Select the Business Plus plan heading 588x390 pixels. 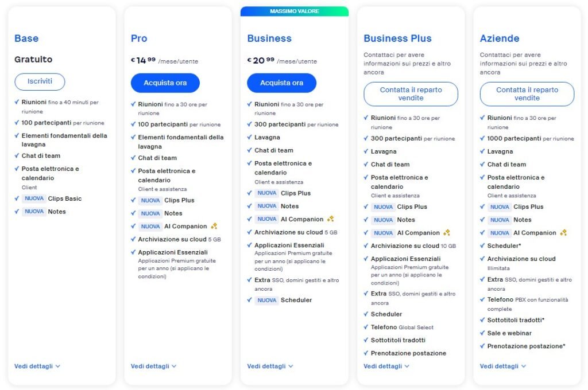coord(397,38)
